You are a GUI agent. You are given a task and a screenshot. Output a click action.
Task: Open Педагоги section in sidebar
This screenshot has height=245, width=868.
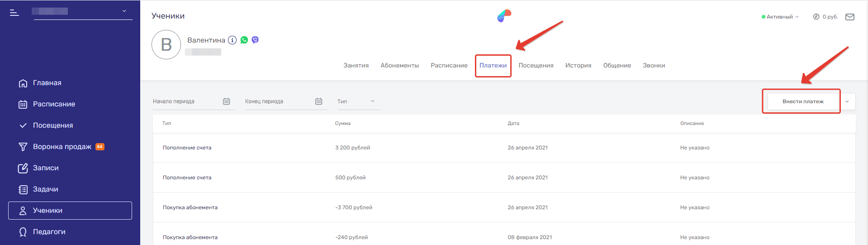[49, 232]
